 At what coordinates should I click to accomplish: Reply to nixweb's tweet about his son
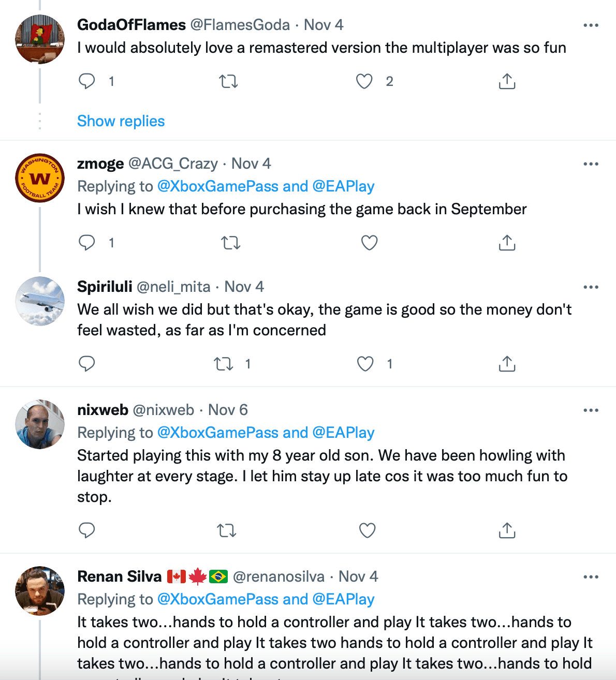pyautogui.click(x=87, y=530)
